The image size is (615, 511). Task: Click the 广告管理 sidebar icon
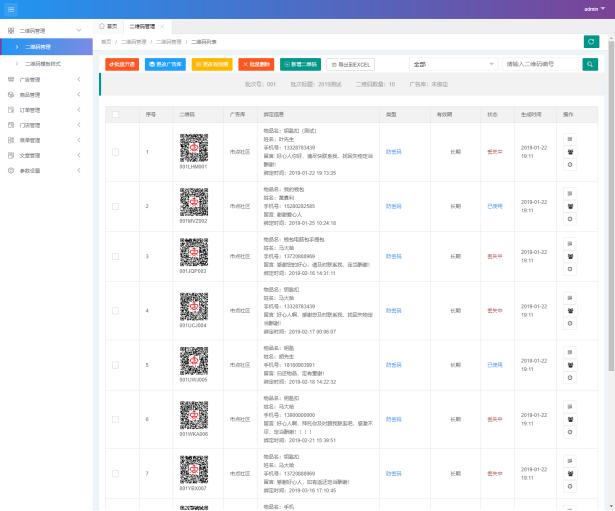11,80
